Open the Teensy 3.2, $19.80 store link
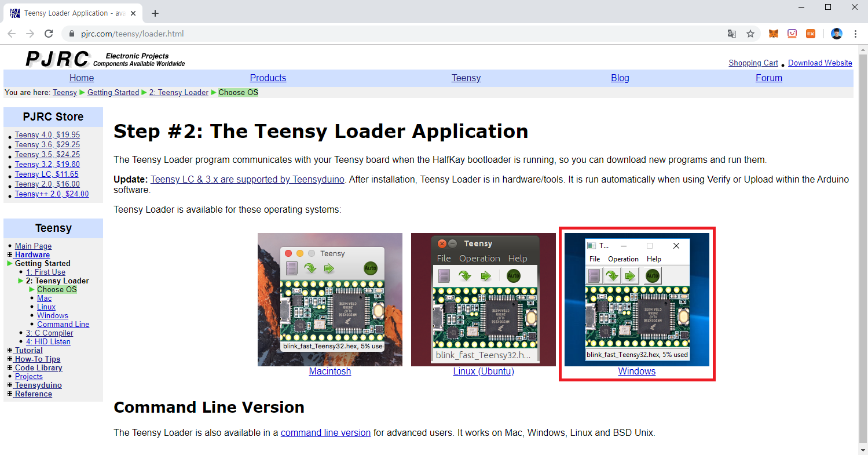Screen dimensions: 868x455 click(x=47, y=164)
